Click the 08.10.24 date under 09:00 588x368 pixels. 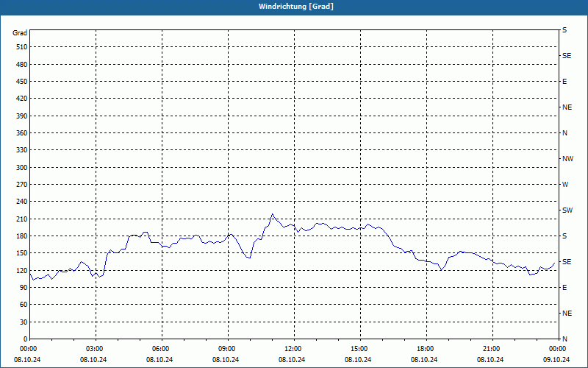pyautogui.click(x=226, y=360)
